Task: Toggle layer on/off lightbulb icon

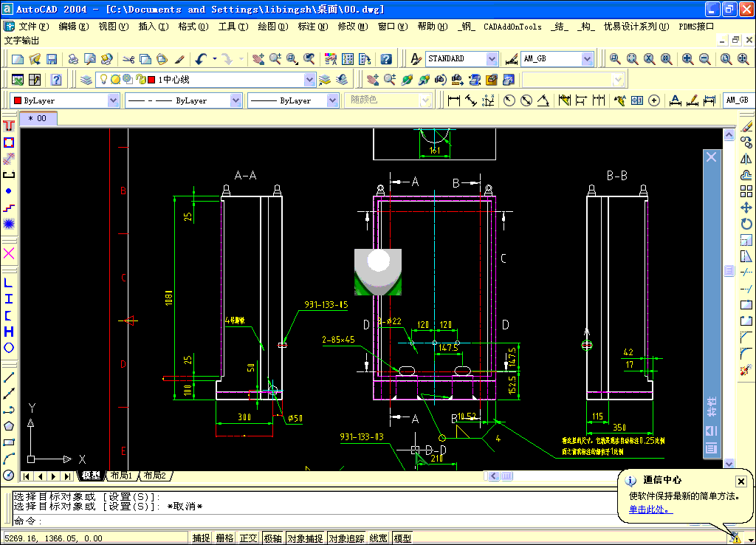Action: pos(103,79)
